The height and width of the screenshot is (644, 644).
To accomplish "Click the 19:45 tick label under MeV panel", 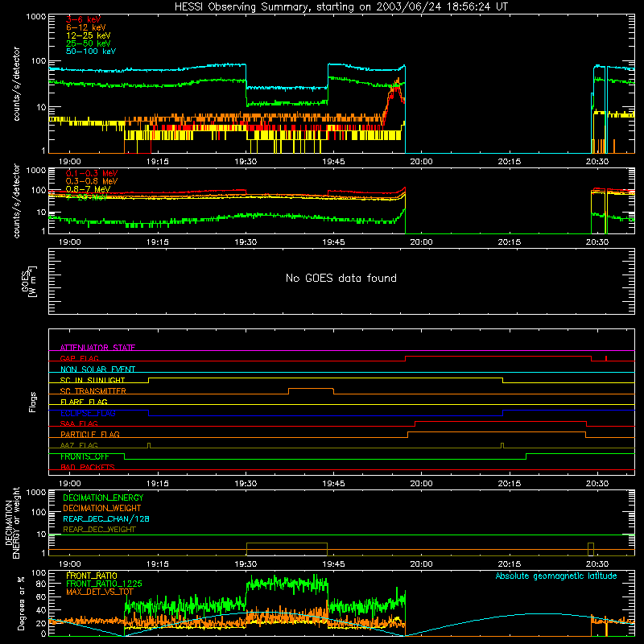I will tap(333, 242).
